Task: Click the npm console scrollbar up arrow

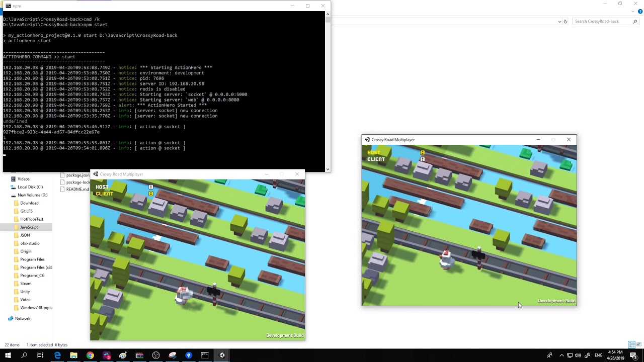Action: tap(328, 14)
